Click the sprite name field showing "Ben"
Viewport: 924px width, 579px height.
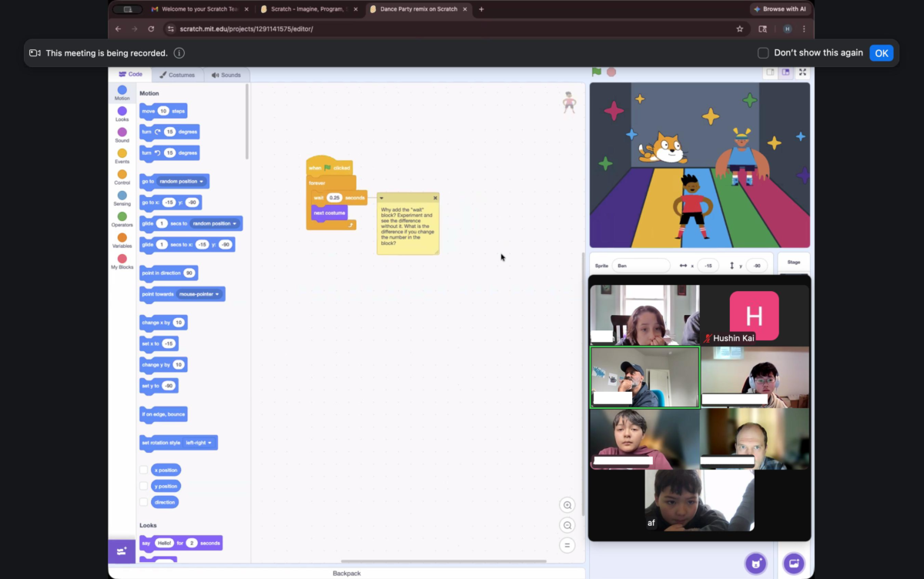tap(644, 264)
